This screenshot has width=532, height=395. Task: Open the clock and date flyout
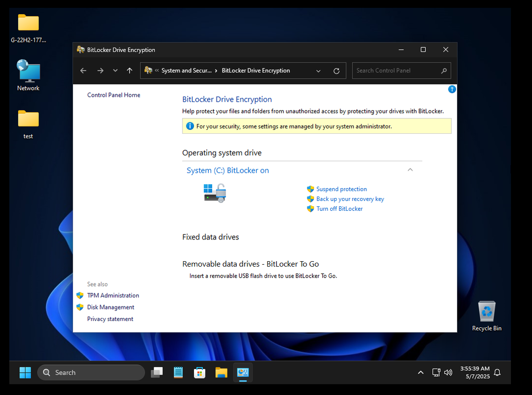[475, 373]
